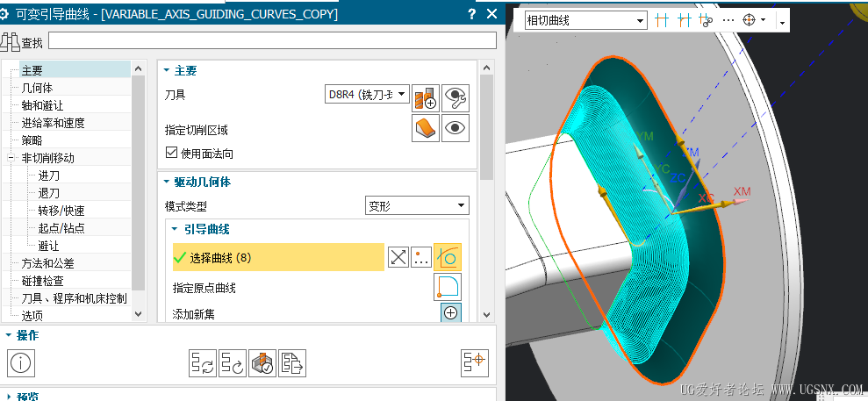The image size is (868, 401).
Task: Open selection bar overflow arrow
Action: [x=782, y=23]
